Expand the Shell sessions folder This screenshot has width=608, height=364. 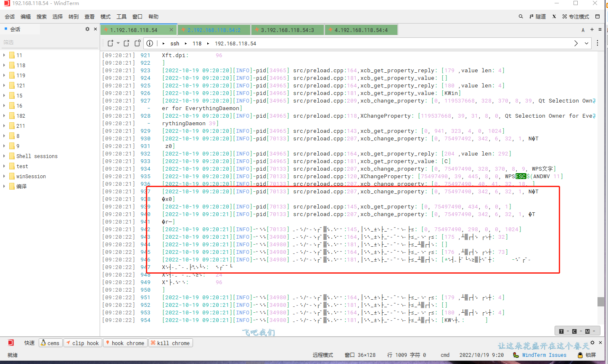[x=4, y=156]
